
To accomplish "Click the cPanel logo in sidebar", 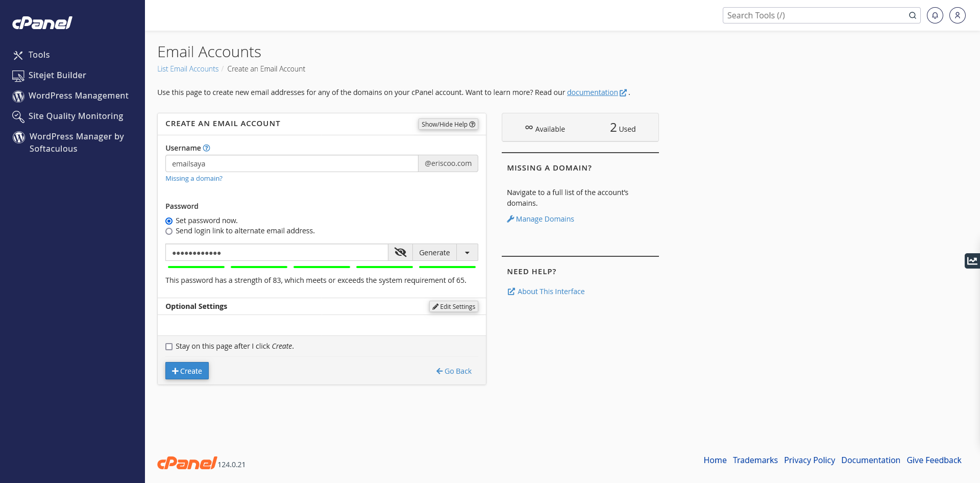I will click(x=42, y=23).
